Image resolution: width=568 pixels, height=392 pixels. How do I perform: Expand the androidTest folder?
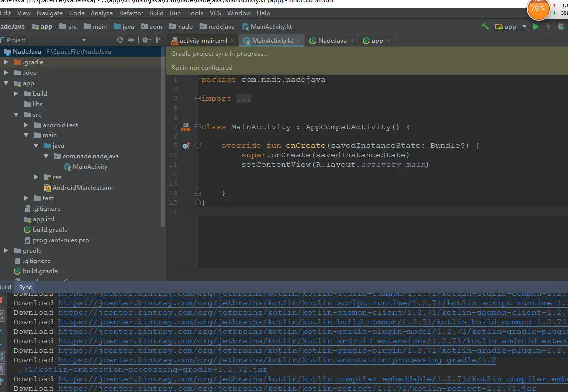pyautogui.click(x=26, y=125)
